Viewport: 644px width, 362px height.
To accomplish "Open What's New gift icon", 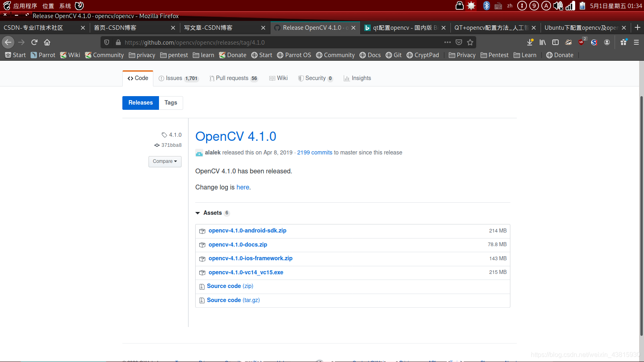I will [x=623, y=42].
